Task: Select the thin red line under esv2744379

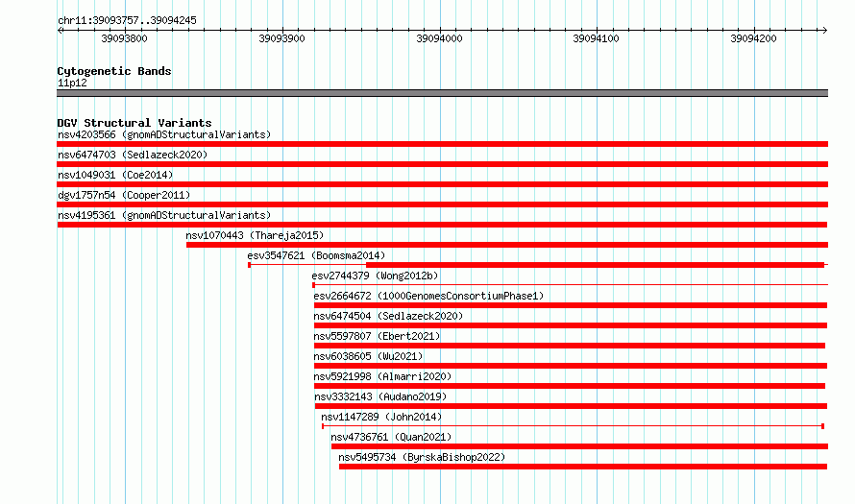Action: click(571, 284)
